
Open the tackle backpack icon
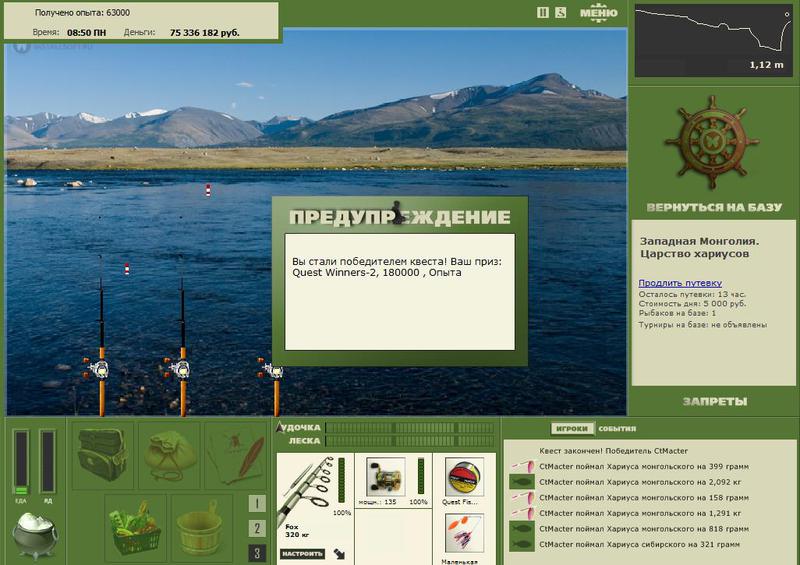[102, 455]
